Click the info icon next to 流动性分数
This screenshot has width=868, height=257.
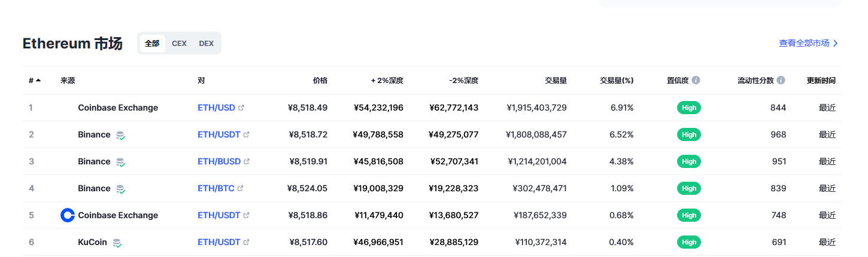(x=781, y=80)
